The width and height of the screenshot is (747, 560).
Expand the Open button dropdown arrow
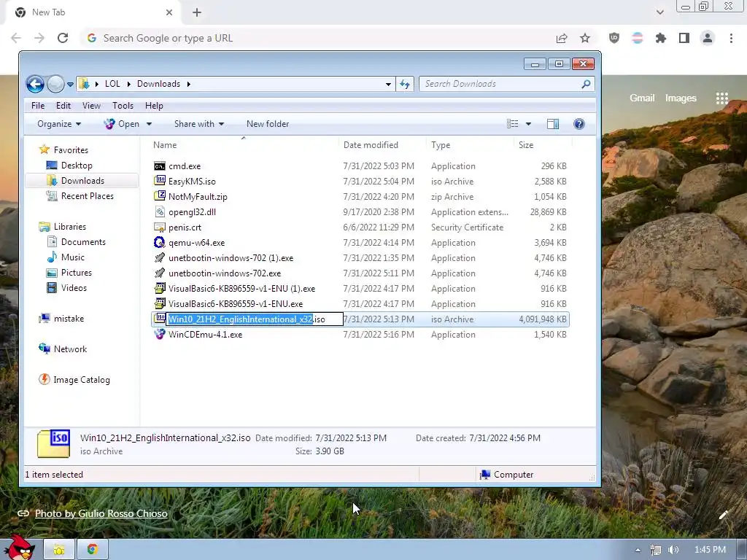(x=149, y=124)
